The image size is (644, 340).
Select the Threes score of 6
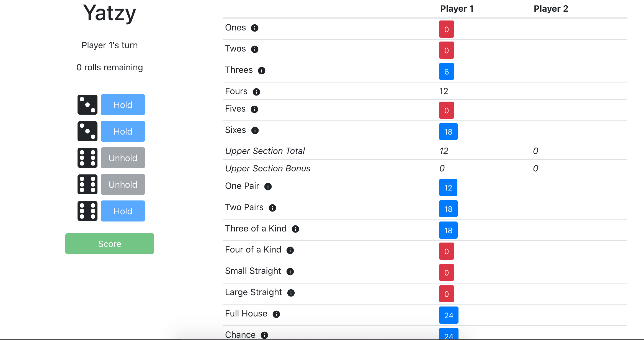447,71
